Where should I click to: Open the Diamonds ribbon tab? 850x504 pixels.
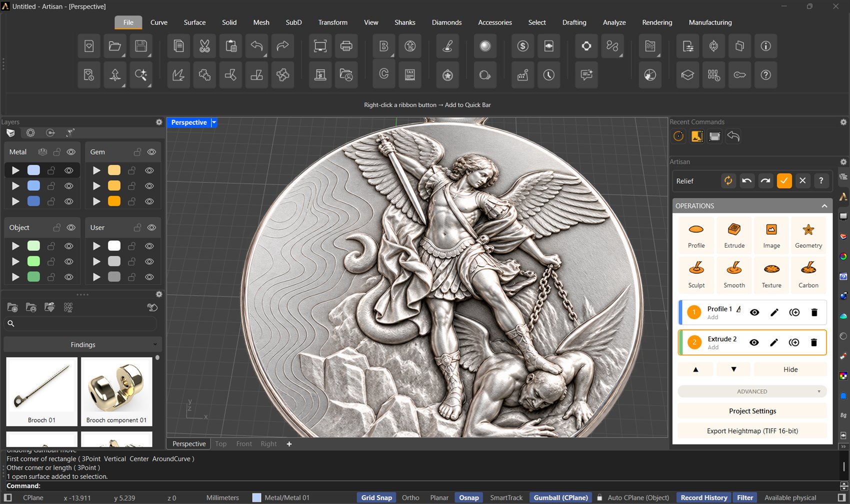click(x=446, y=22)
